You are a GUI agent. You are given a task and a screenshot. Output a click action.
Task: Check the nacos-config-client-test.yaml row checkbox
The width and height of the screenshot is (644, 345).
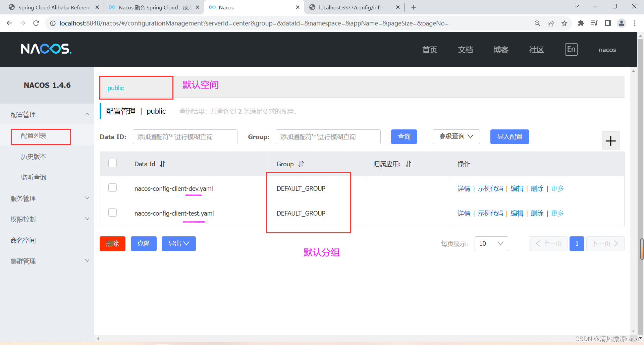tap(113, 213)
